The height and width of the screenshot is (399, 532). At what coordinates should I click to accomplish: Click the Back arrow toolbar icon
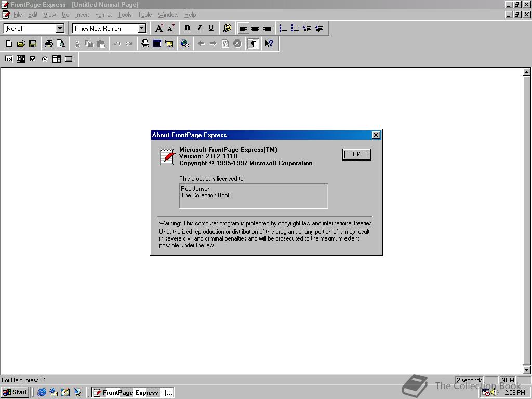[x=201, y=44]
